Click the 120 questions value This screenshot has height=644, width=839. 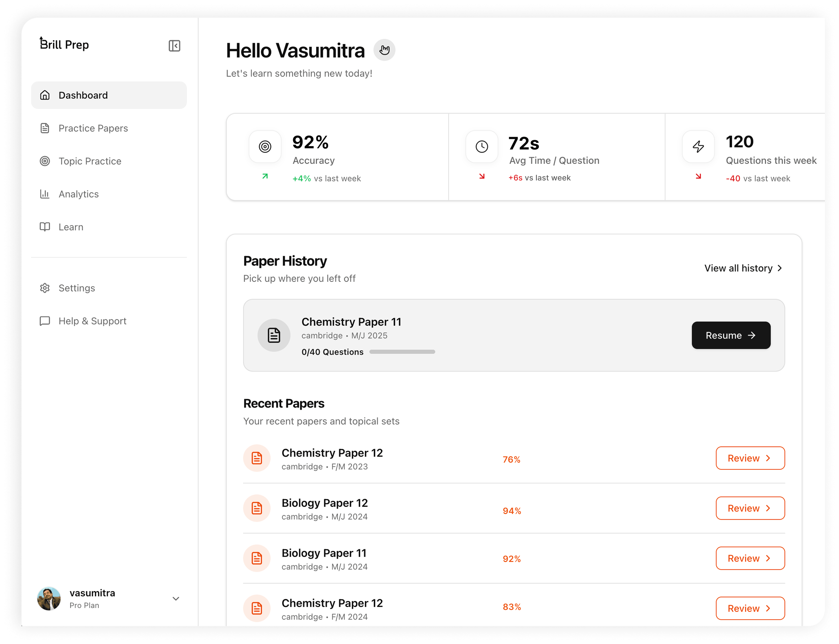click(x=740, y=142)
